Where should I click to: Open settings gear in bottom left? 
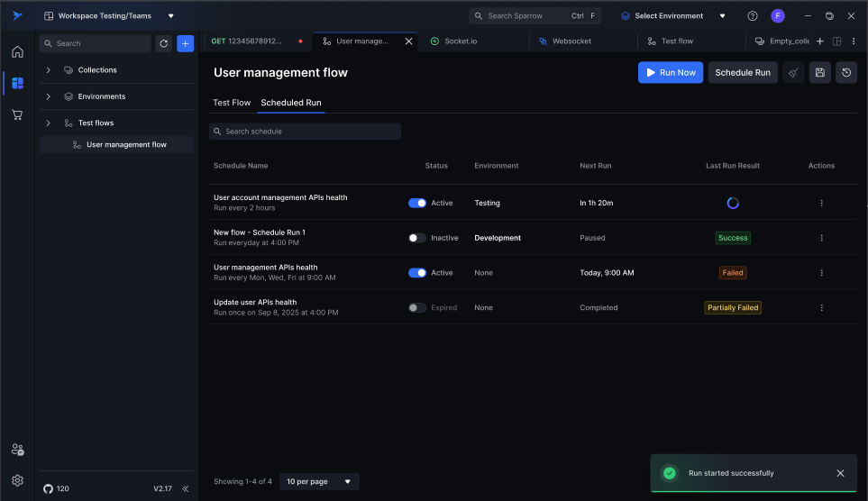click(x=17, y=480)
